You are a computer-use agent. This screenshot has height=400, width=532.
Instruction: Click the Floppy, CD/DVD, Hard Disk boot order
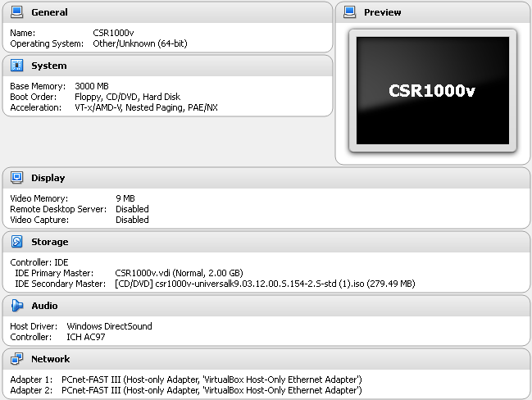coord(128,97)
